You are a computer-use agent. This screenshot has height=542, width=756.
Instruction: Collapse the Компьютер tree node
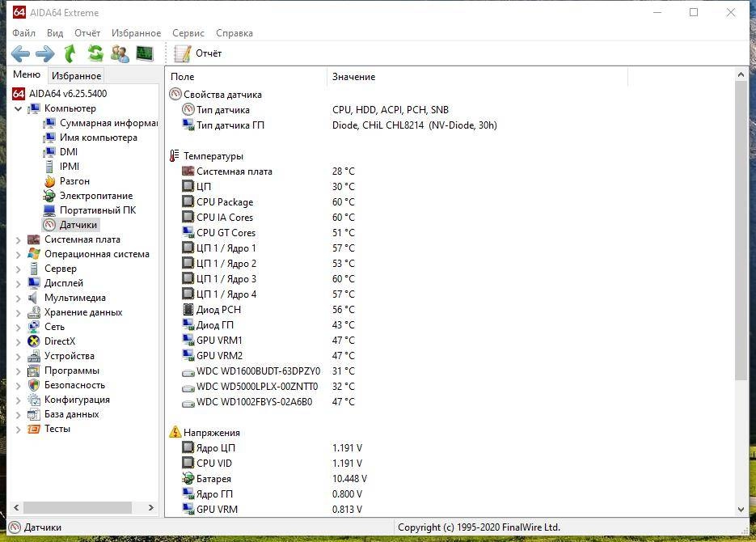point(18,108)
